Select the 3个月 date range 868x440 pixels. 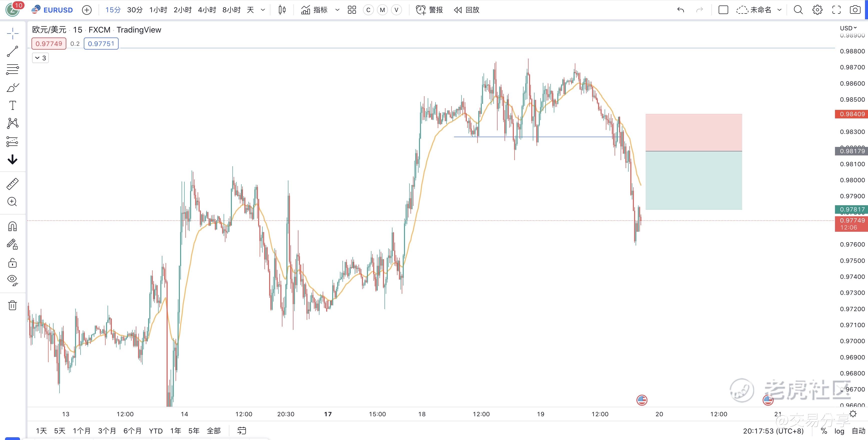(107, 430)
